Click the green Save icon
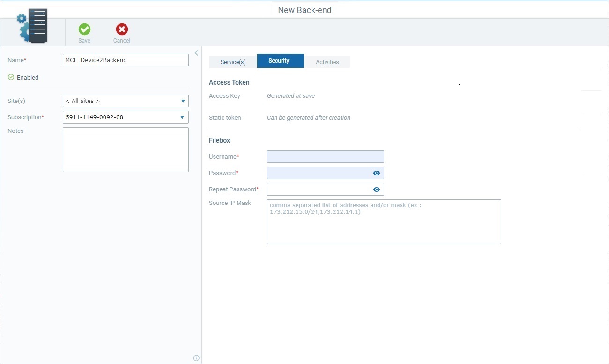 coord(84,30)
